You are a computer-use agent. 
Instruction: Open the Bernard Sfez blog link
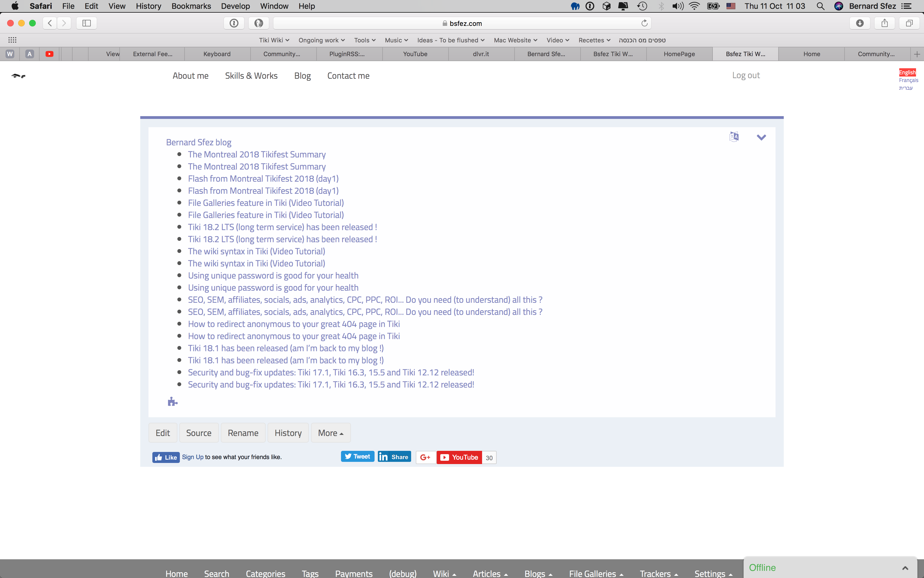(199, 142)
